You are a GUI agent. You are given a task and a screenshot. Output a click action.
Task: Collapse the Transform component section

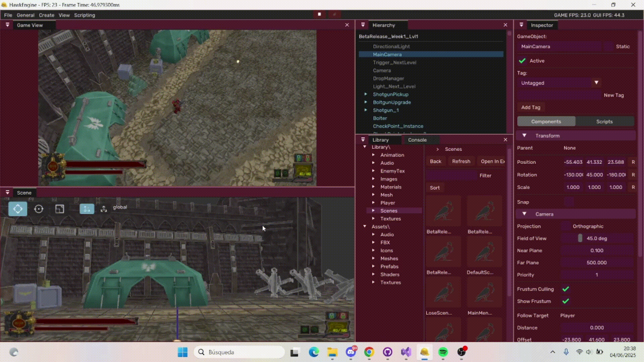pyautogui.click(x=524, y=135)
